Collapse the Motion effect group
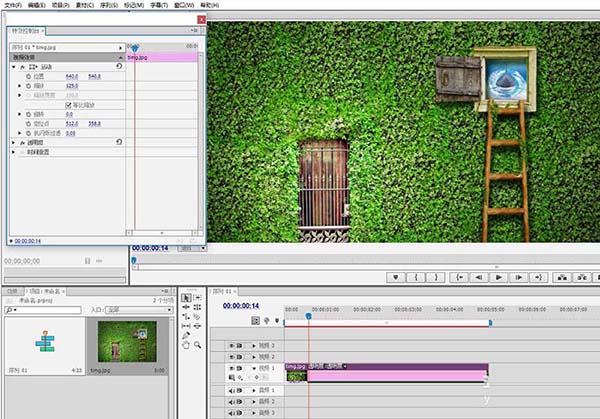The width and height of the screenshot is (600, 419). pyautogui.click(x=13, y=66)
